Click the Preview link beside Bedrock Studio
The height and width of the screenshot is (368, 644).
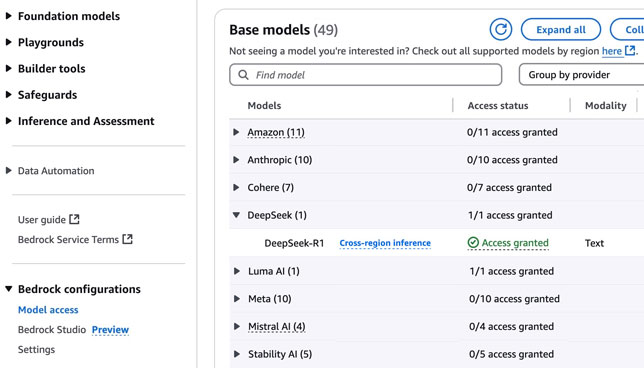(110, 329)
